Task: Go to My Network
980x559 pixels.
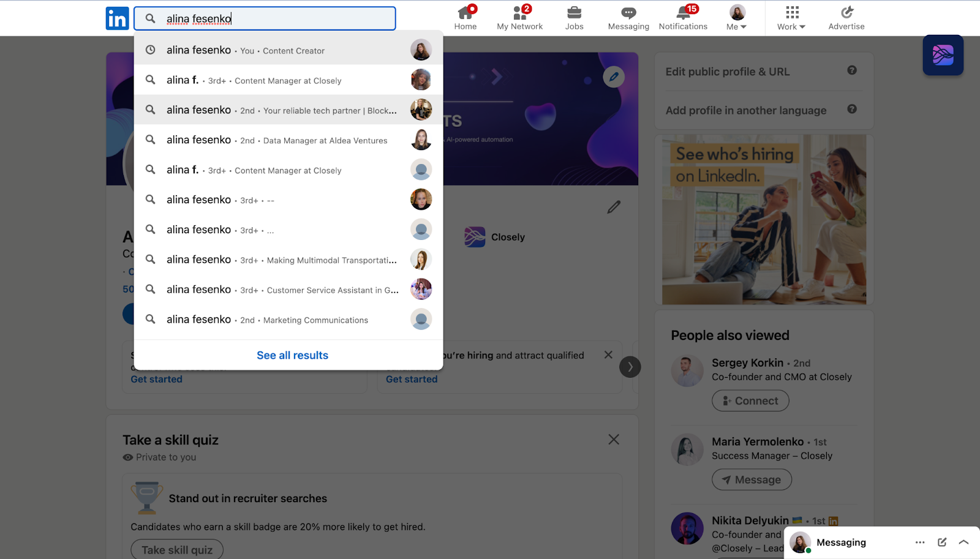Action: point(519,17)
